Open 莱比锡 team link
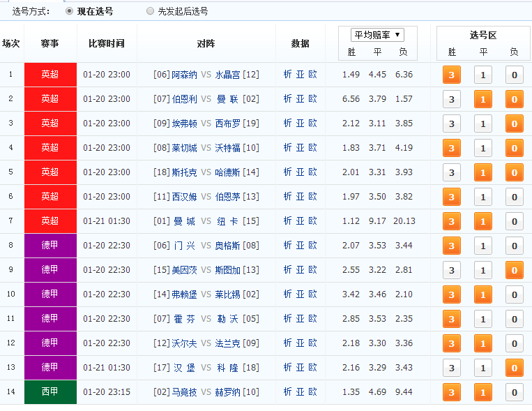 228,294
